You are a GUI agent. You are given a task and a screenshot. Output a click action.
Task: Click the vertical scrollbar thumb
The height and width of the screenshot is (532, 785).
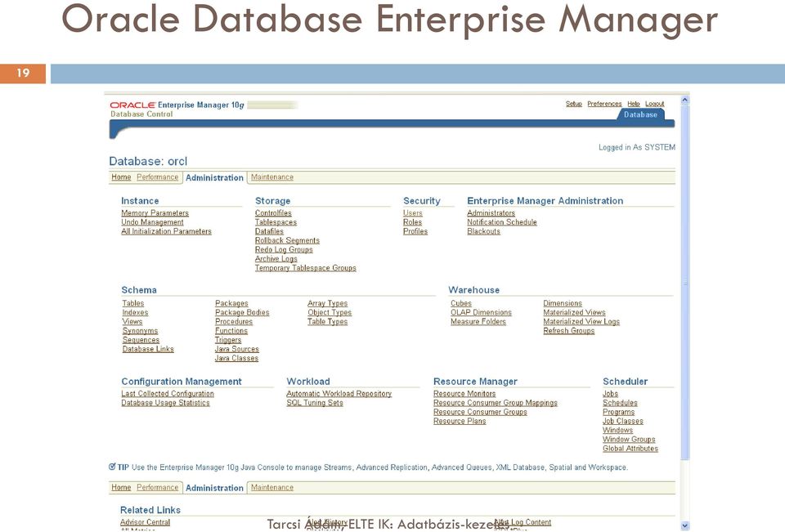tap(685, 283)
